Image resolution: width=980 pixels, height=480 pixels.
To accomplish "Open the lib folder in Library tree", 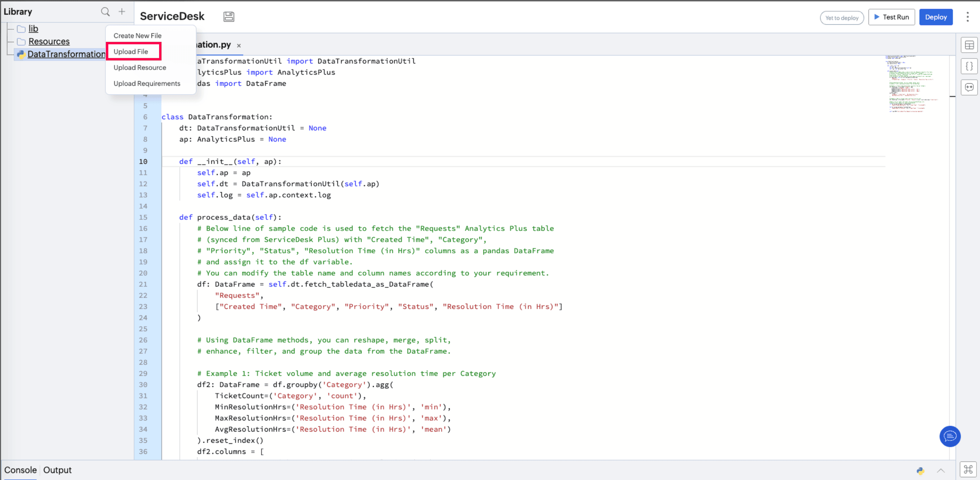I will coord(33,29).
